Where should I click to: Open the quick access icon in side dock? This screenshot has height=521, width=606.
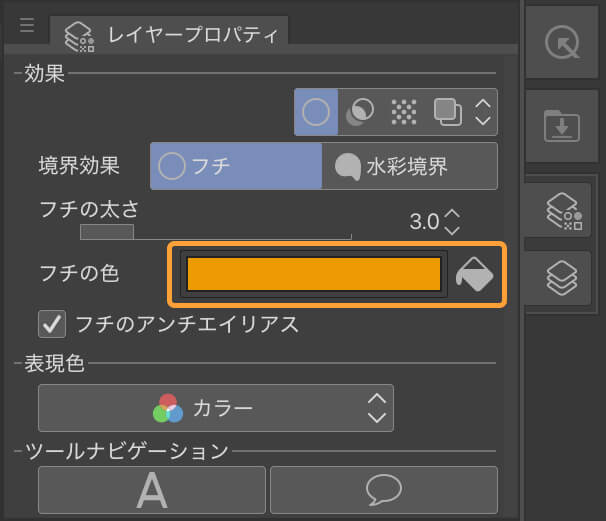[562, 42]
